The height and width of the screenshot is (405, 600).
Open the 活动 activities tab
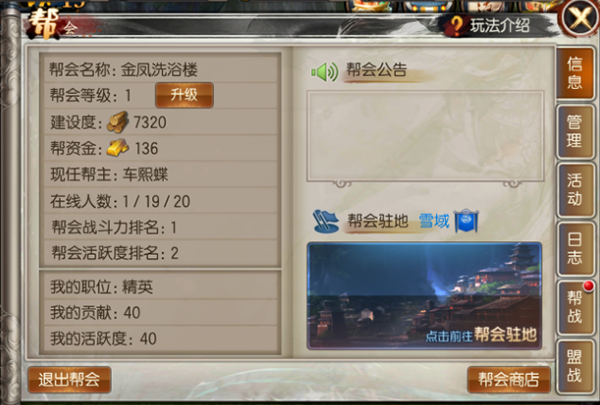point(575,190)
